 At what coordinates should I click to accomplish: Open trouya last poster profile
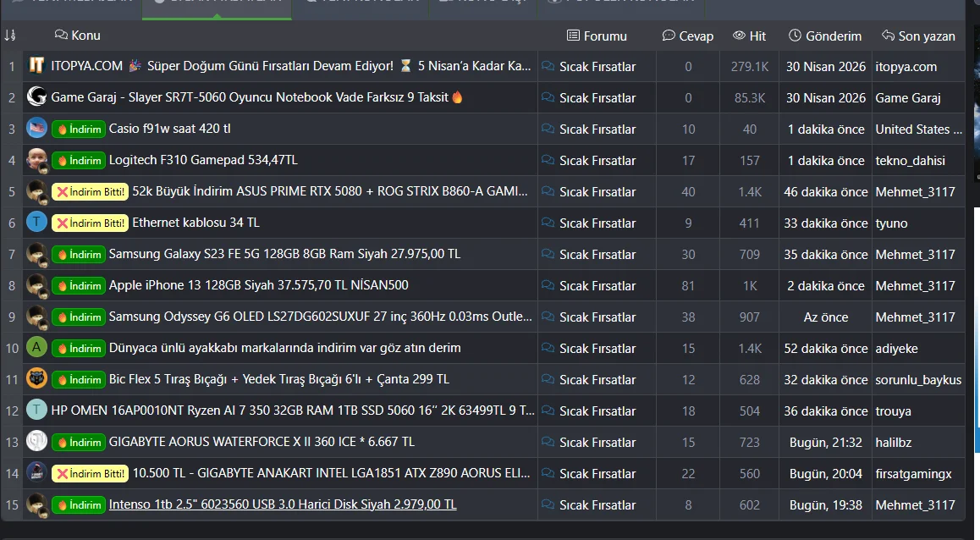point(893,411)
